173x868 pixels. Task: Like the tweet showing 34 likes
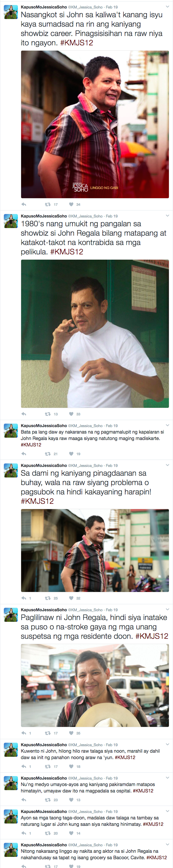71,204
